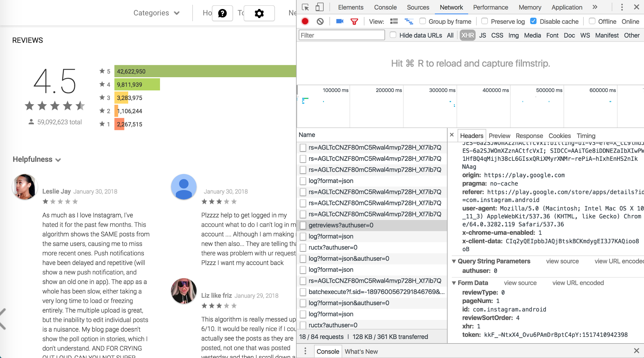The image size is (644, 358).
Task: Enable Preserve log
Action: point(485,21)
